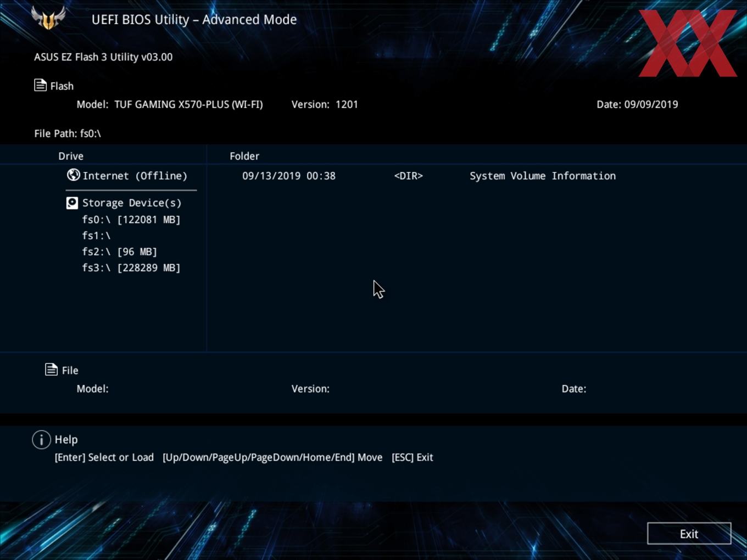
Task: Select drive fs2:\ [96 MB]
Action: pos(120,251)
